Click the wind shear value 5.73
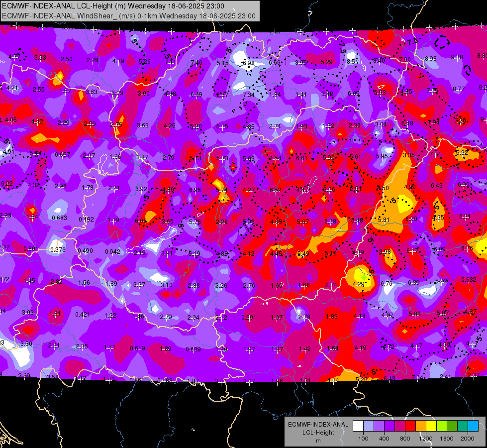The width and height of the screenshot is (487, 448). coord(222,158)
